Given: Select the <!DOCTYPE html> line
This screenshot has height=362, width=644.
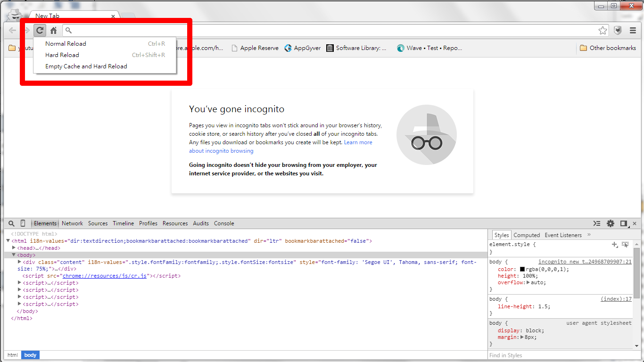Looking at the screenshot, I should tap(34, 234).
